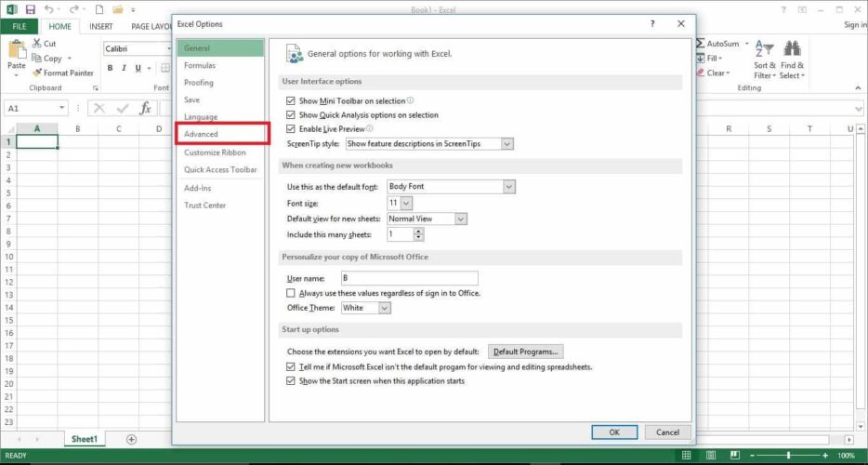The height and width of the screenshot is (465, 868).
Task: Open Trust Center category
Action: click(x=220, y=206)
